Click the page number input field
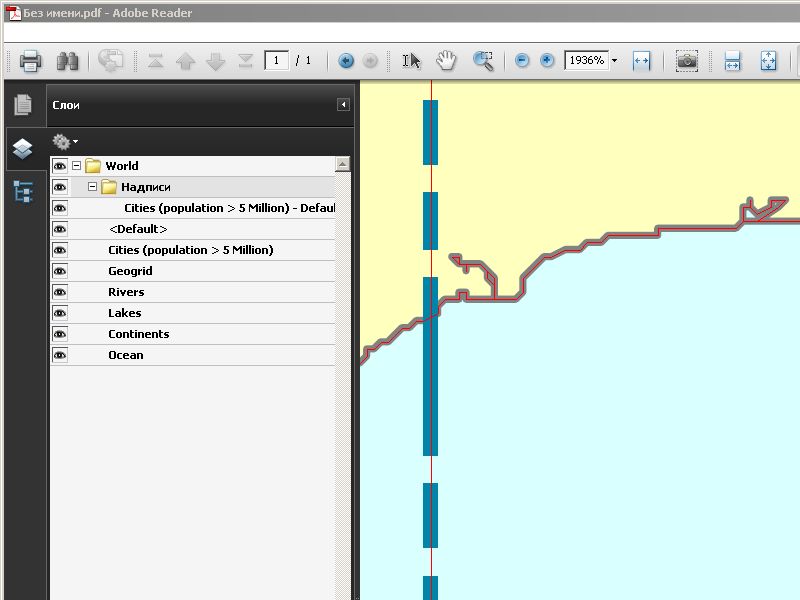800x600 pixels. click(x=276, y=61)
